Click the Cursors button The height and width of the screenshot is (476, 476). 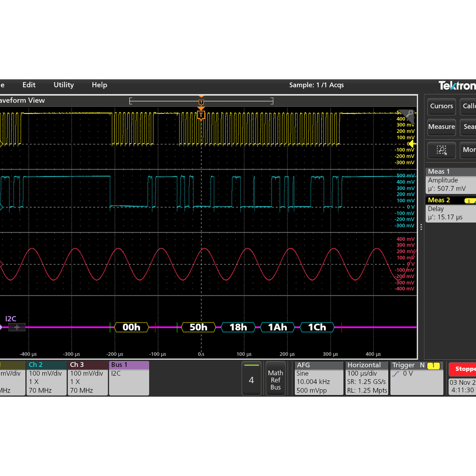441,106
